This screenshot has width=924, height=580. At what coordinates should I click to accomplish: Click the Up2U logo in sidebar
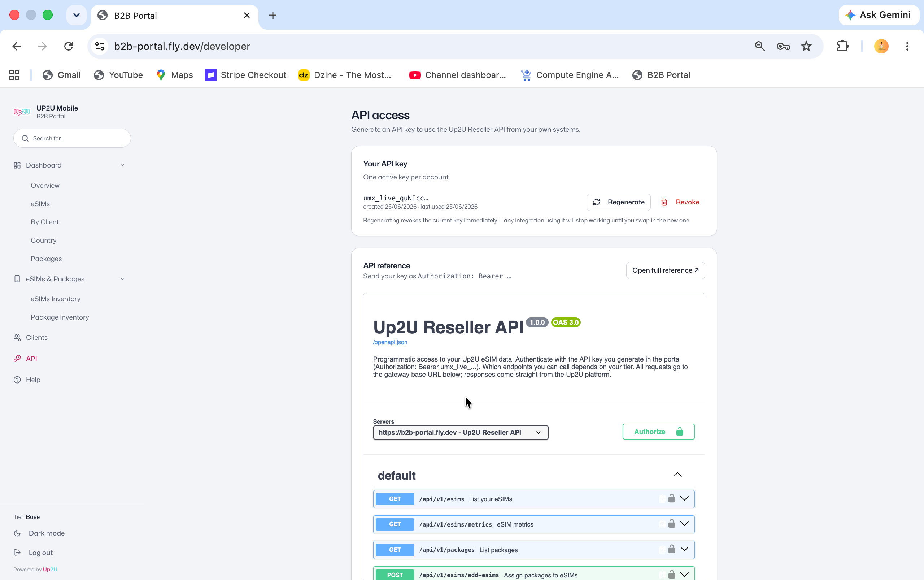22,112
